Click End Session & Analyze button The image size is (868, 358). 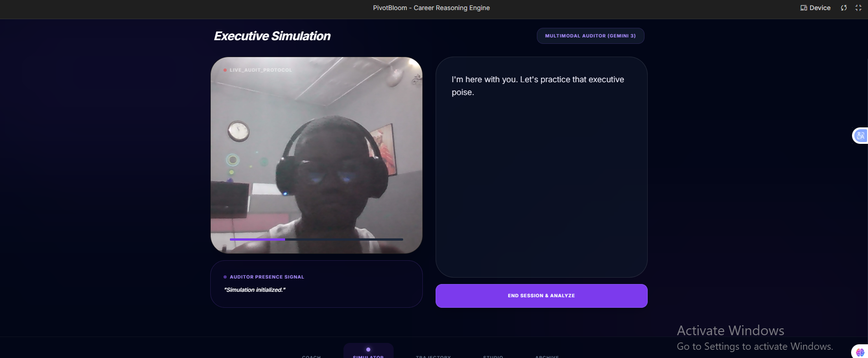coord(541,295)
